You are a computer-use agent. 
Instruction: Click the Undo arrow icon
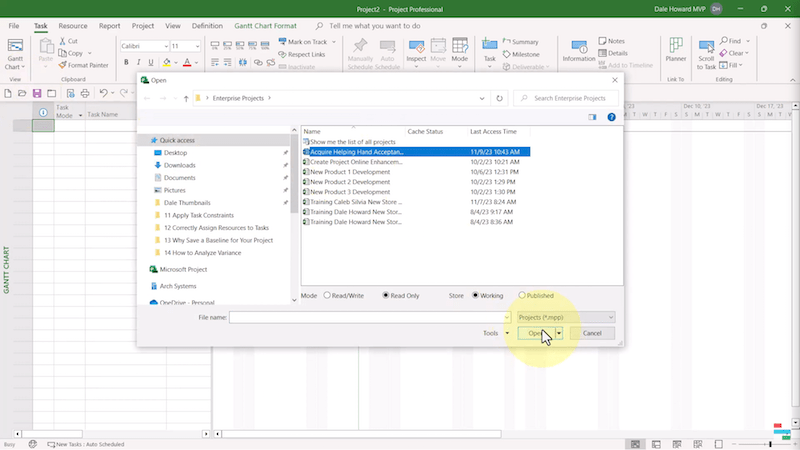click(x=103, y=93)
